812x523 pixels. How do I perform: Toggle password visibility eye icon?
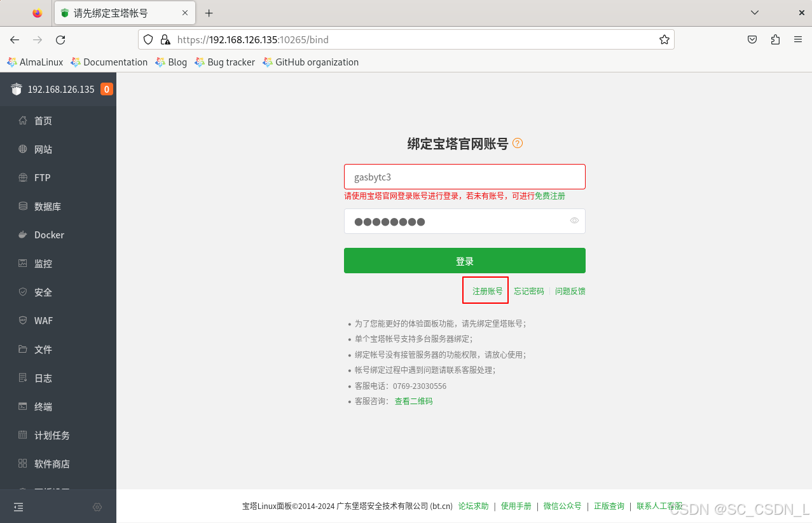574,221
